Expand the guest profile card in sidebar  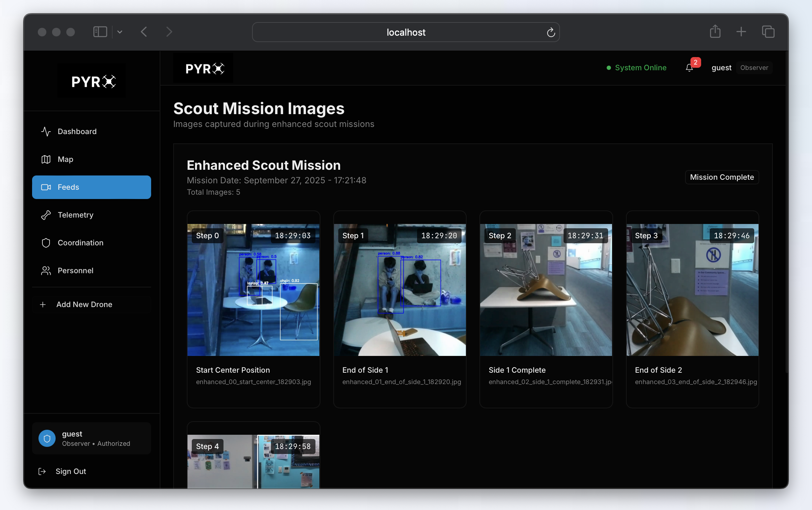pyautogui.click(x=92, y=438)
